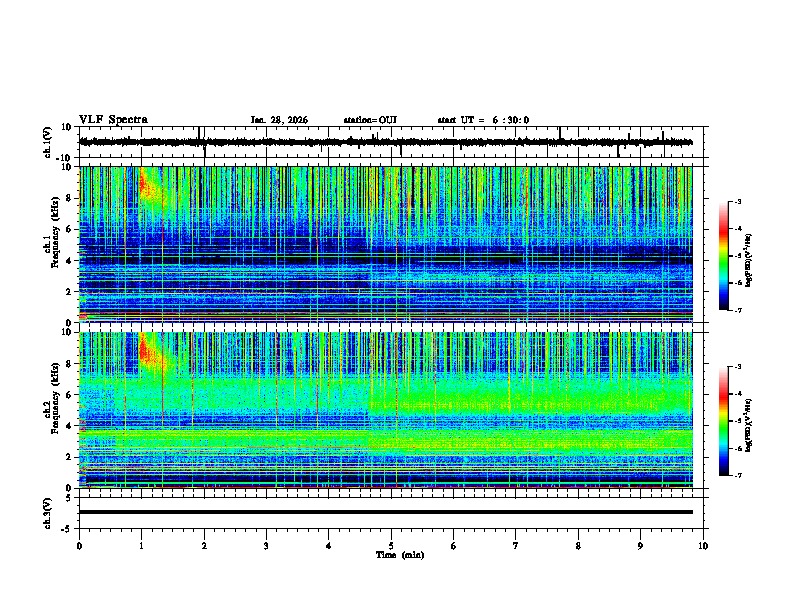Click the ch.2 "Frequency (kHz)" axis label

[x=55, y=398]
